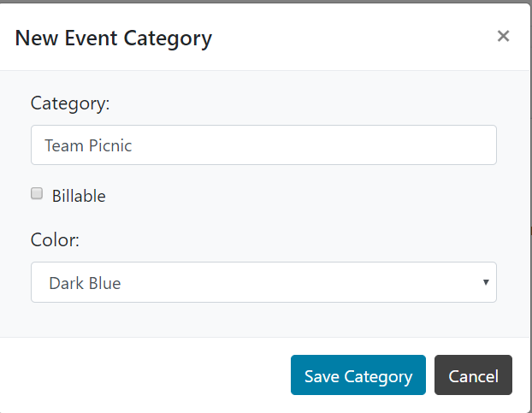This screenshot has width=532, height=413.
Task: Click the X icon in dialog header
Action: (503, 36)
